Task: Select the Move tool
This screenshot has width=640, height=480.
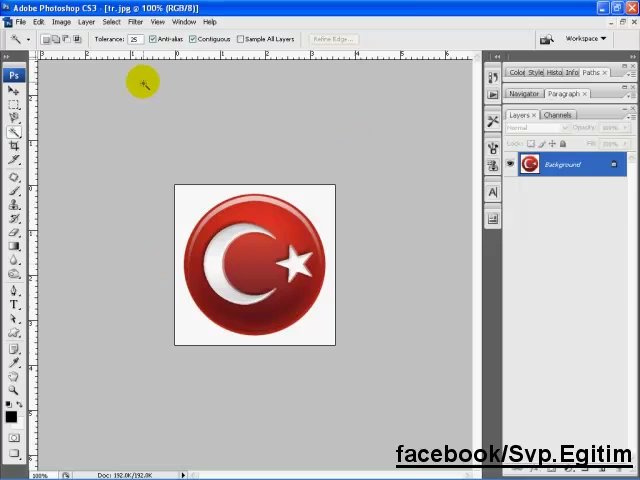Action: click(x=13, y=91)
